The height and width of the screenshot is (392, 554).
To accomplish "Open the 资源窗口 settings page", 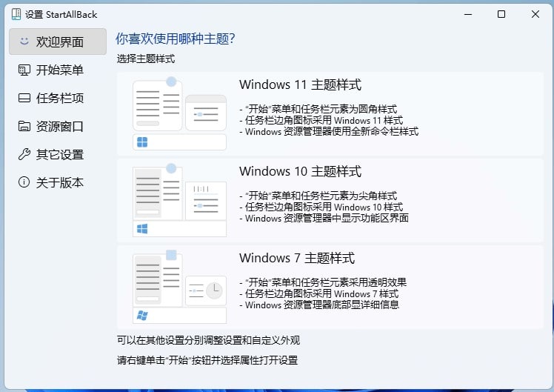I will (x=58, y=126).
